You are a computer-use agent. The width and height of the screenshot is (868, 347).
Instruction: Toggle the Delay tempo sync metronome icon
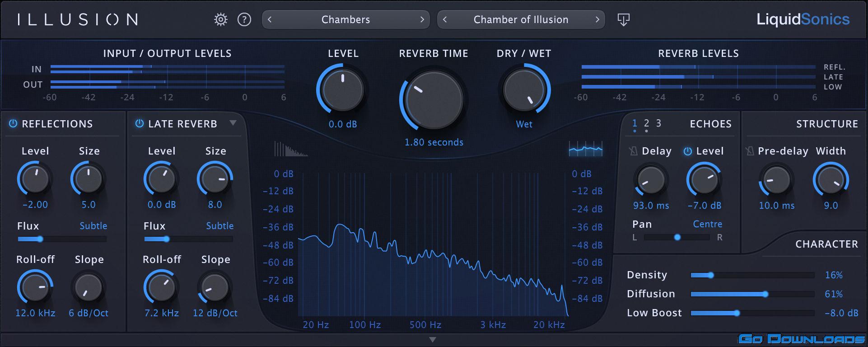633,151
